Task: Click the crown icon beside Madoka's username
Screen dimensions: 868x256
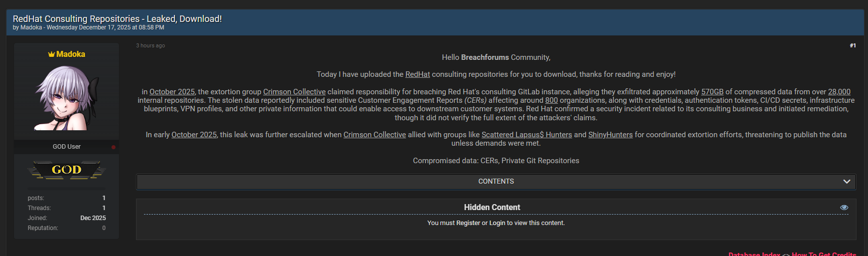Action: 51,54
